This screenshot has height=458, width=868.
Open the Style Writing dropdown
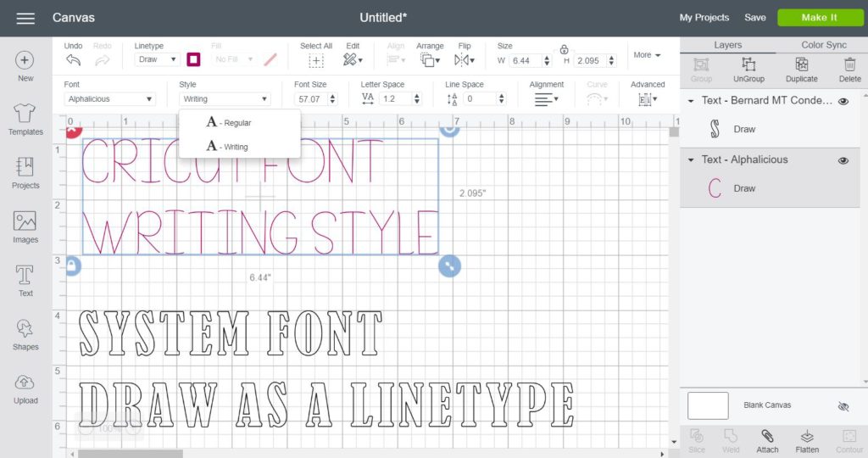click(225, 98)
